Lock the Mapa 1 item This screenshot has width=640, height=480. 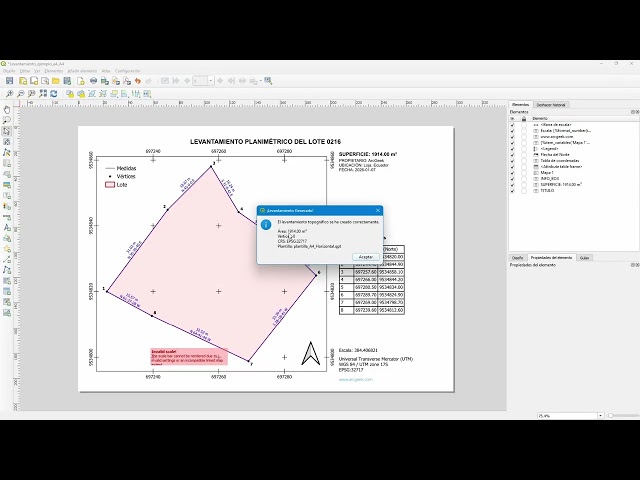coord(524,173)
